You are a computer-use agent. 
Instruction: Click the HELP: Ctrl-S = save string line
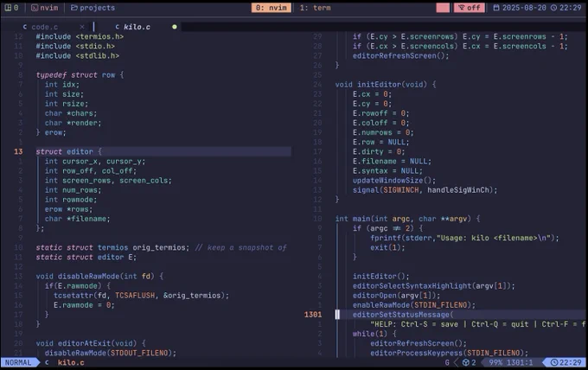coord(477,324)
